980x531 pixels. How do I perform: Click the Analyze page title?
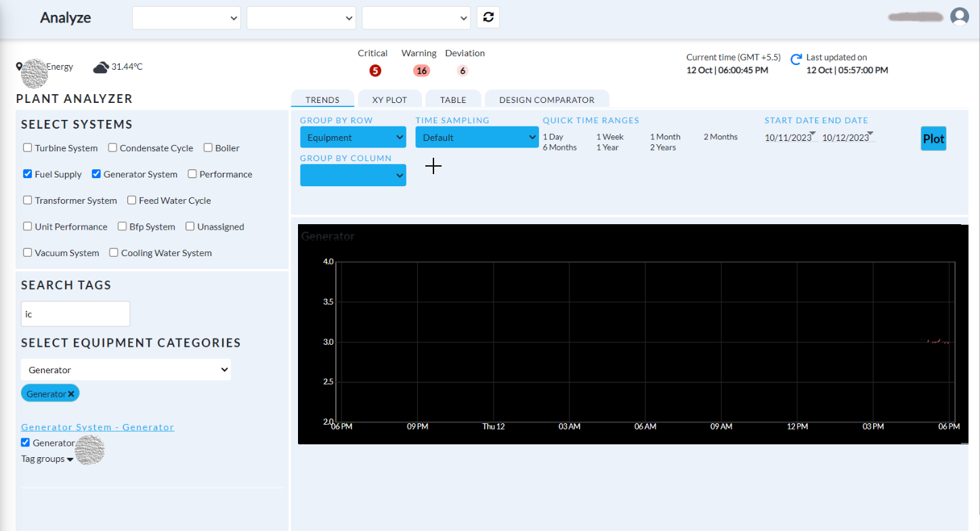pos(66,18)
